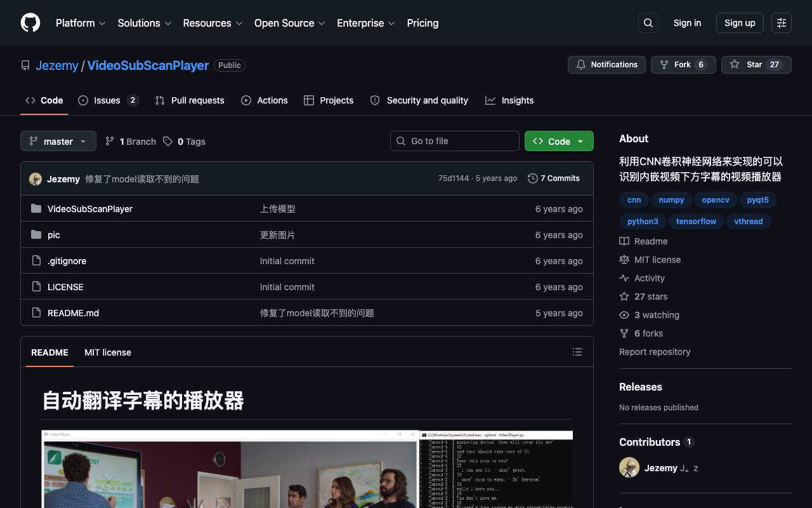Click the Star icon
Viewport: 812px width, 508px height.
(735, 65)
